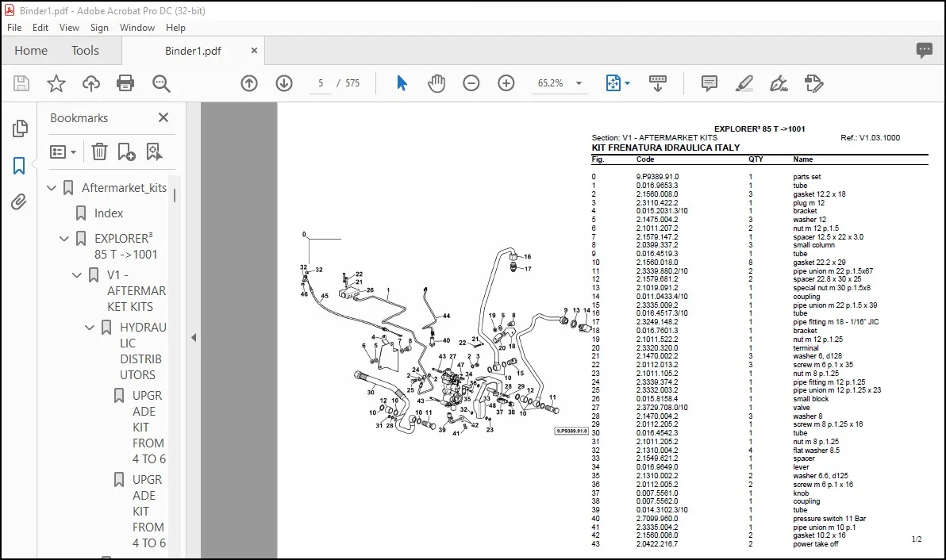Viewport: 946px width, 560px height.
Task: Open the Window menu
Action: (x=137, y=28)
